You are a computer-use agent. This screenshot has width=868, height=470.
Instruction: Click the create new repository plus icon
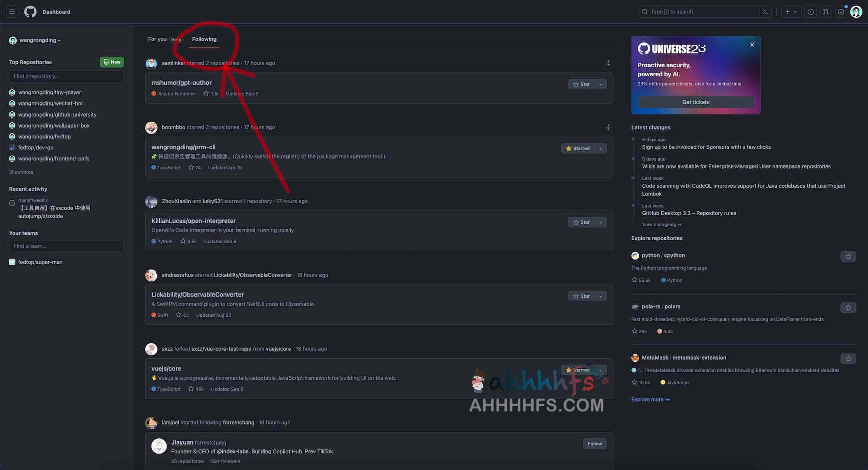[786, 11]
